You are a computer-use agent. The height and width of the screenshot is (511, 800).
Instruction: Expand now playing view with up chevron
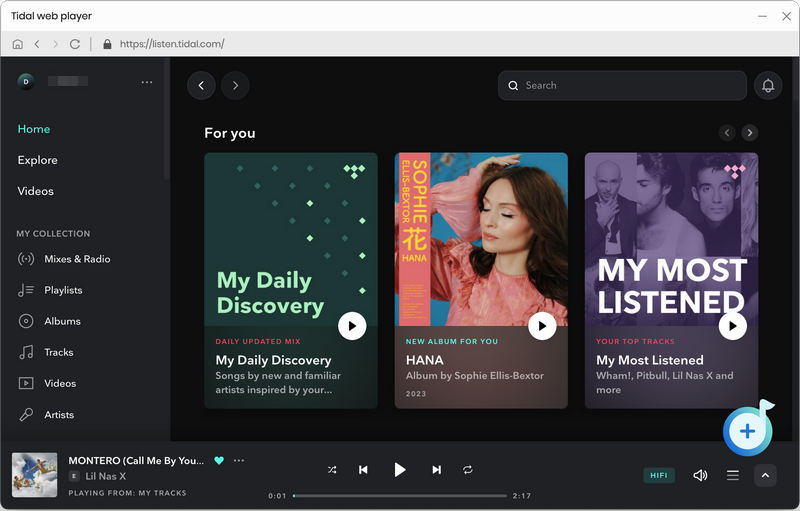765,475
